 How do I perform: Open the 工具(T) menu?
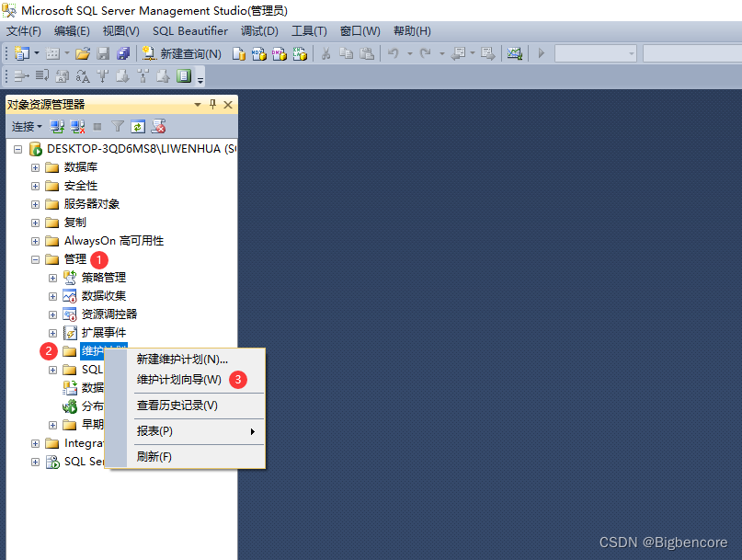(x=309, y=31)
